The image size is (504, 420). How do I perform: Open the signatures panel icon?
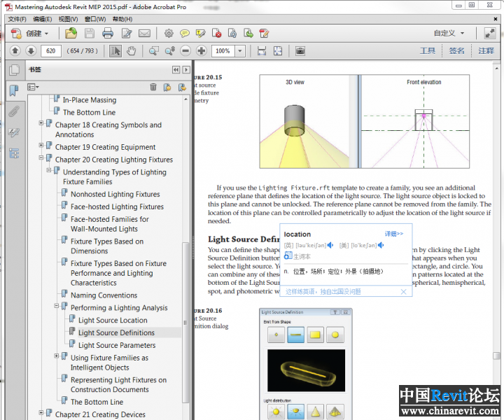coord(14,132)
